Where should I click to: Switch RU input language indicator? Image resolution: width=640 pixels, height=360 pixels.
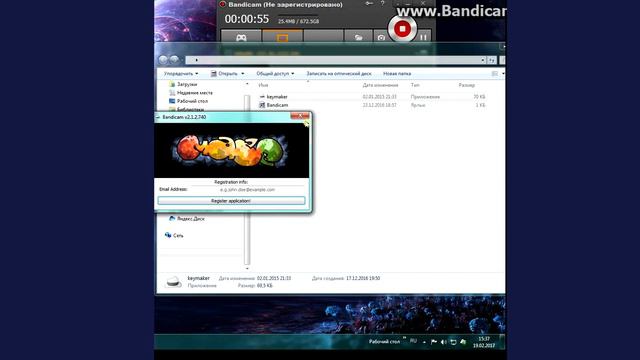point(413,341)
